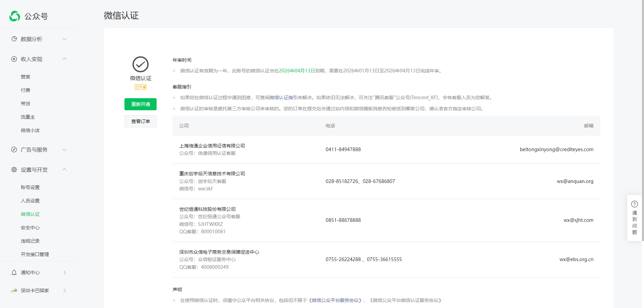Click phone number 0411-84947888
The width and height of the screenshot is (644, 308).
[343, 149]
